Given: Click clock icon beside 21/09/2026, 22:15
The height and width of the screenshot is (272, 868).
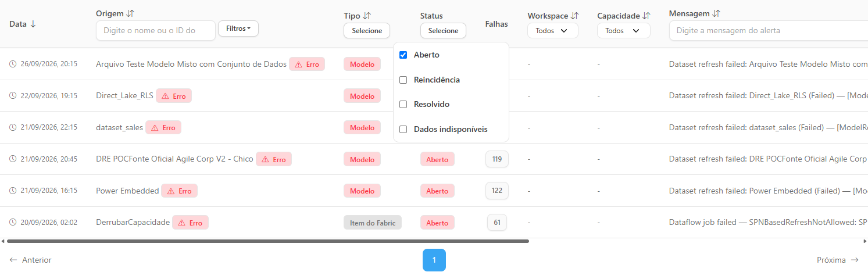Looking at the screenshot, I should click(13, 127).
